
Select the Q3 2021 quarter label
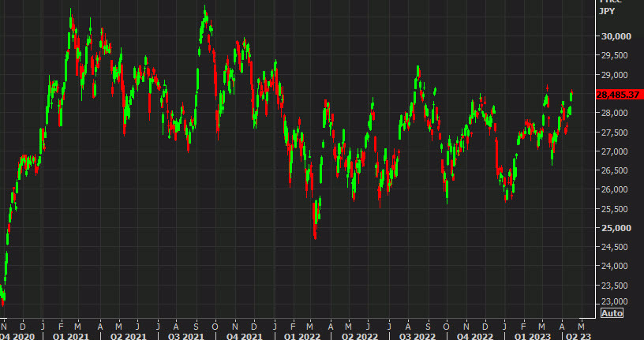[x=186, y=336]
